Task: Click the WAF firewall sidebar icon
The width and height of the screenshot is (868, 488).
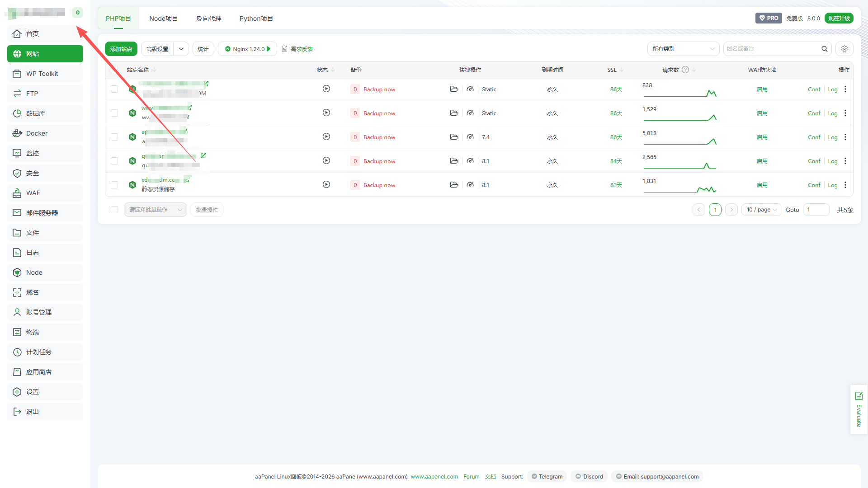Action: coord(17,193)
